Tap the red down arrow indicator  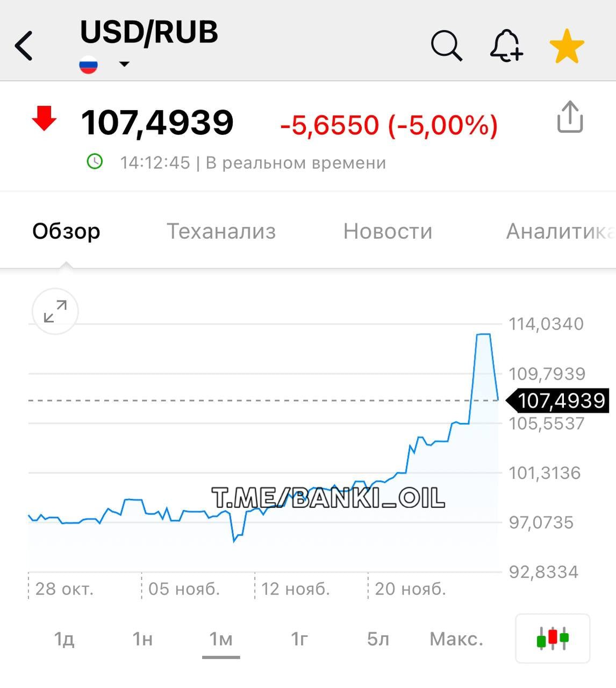click(x=44, y=118)
